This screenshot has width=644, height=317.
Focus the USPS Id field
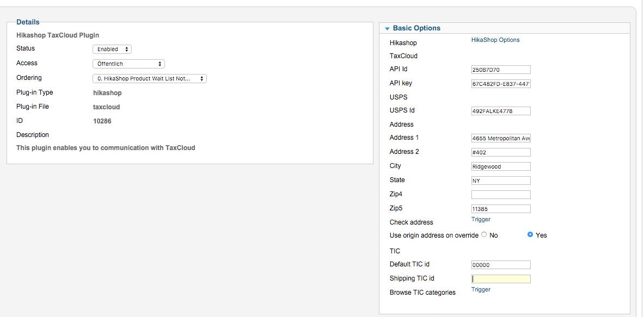tap(501, 111)
